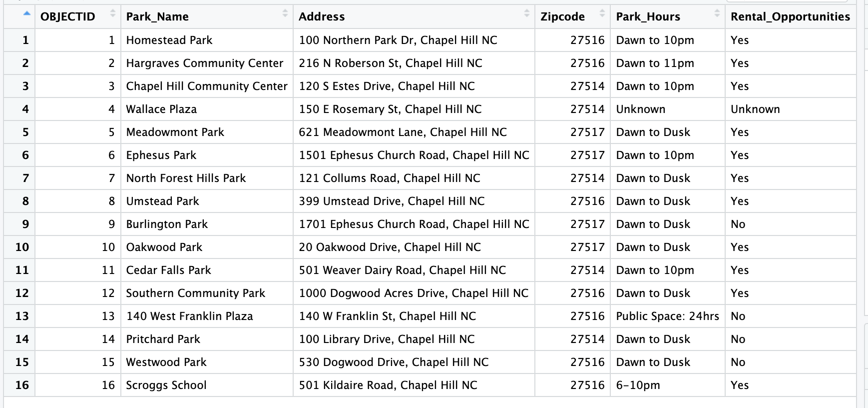This screenshot has width=868, height=408.
Task: Sort the table by Park_Name using its arrows
Action: (285, 13)
